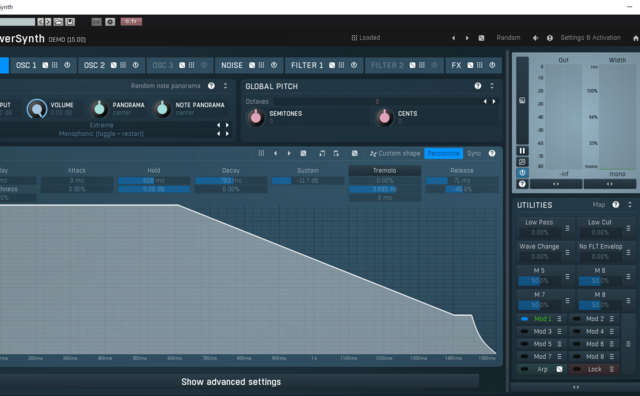Click the Tremolo rate Hz field

(x=384, y=189)
